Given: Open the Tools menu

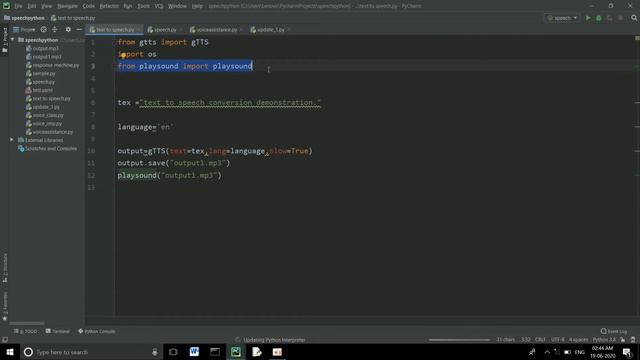Looking at the screenshot, I should pos(143,6).
